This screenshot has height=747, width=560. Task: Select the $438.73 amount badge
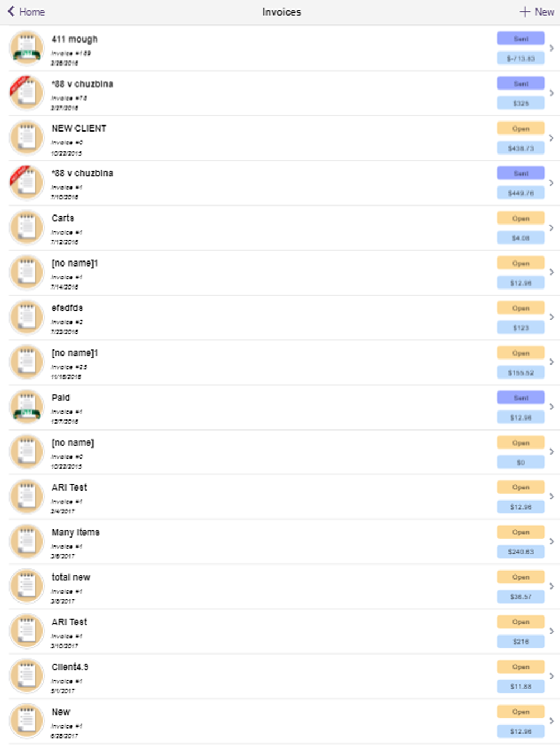point(521,148)
